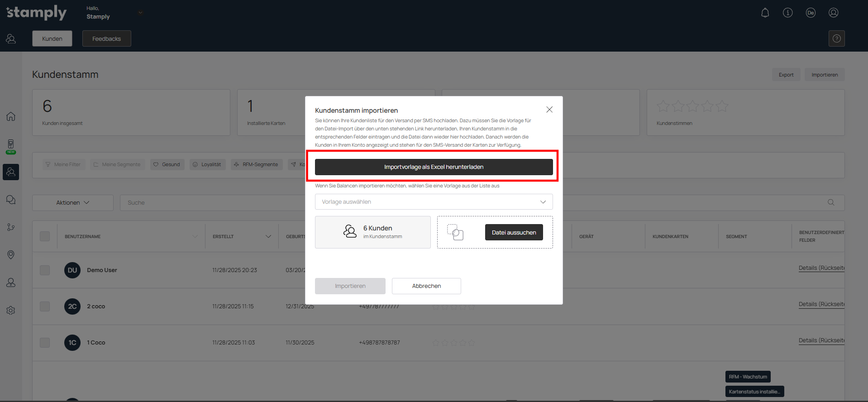Screen dimensions: 868x402
Task: Open the home icon in sidebar
Action: point(11,116)
